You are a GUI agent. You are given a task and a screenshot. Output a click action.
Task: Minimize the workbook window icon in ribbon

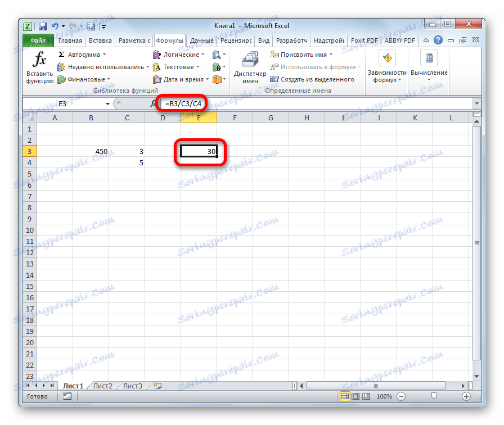click(x=451, y=40)
